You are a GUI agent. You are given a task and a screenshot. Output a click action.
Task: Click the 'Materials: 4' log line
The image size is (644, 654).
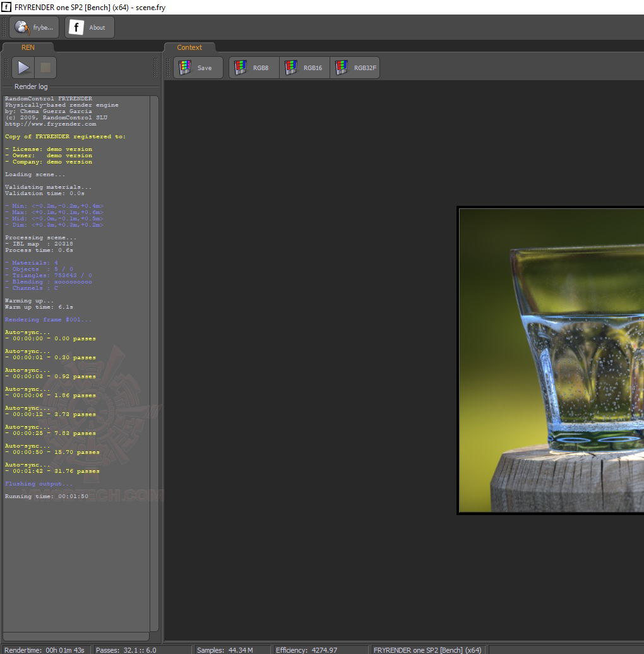coord(32,263)
